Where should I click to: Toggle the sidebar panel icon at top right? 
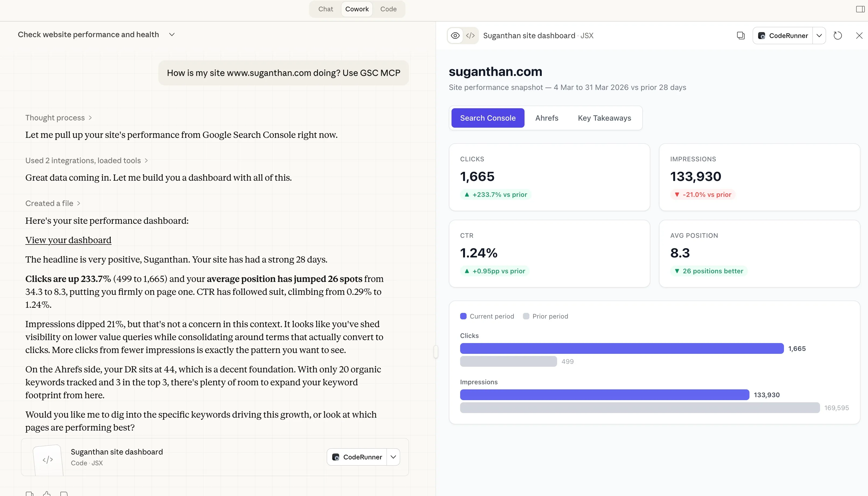click(x=860, y=9)
